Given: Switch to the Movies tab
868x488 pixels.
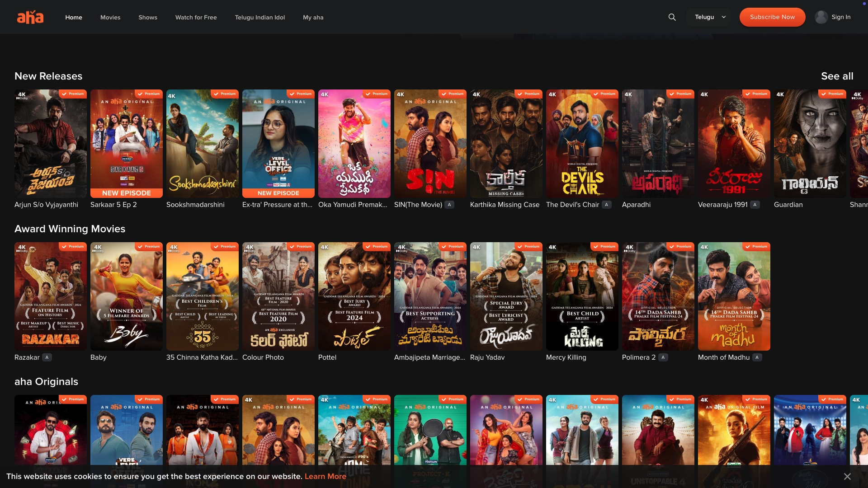Looking at the screenshot, I should point(110,17).
